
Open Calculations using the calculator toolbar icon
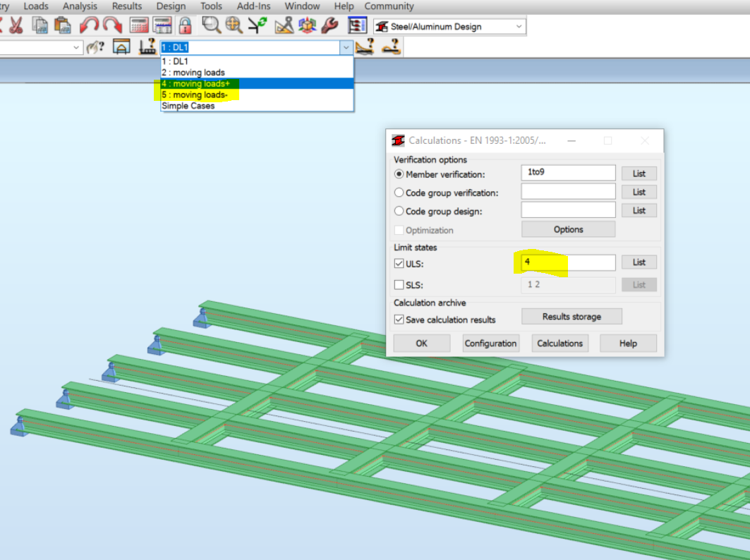(138, 25)
